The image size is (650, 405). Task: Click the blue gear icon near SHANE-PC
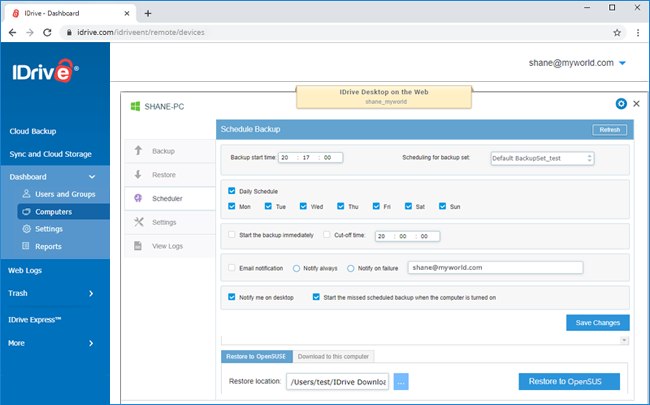[x=621, y=104]
